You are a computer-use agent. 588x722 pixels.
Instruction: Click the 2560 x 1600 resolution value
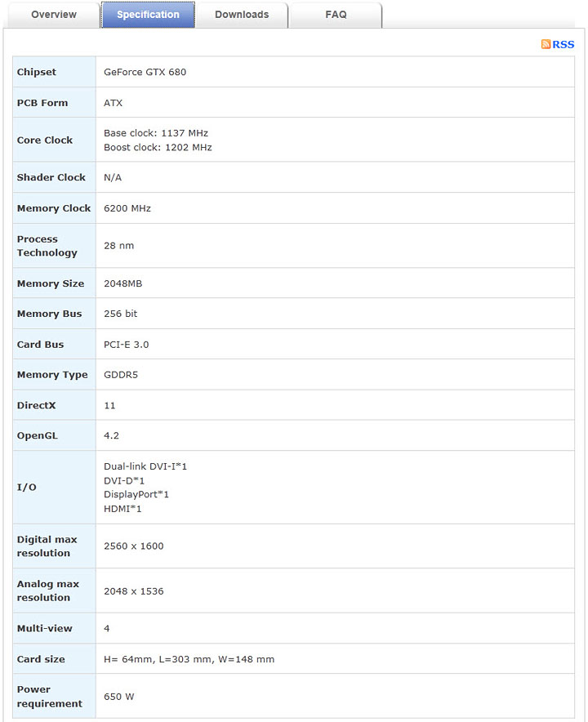(134, 546)
